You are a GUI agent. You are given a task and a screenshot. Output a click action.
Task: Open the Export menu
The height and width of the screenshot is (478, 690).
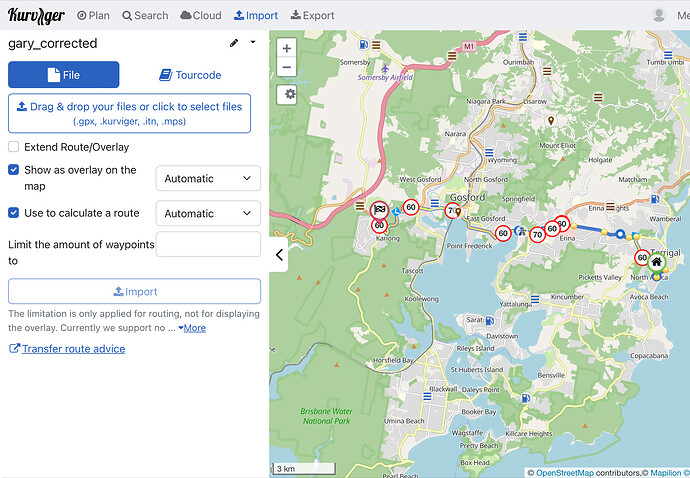(x=312, y=16)
